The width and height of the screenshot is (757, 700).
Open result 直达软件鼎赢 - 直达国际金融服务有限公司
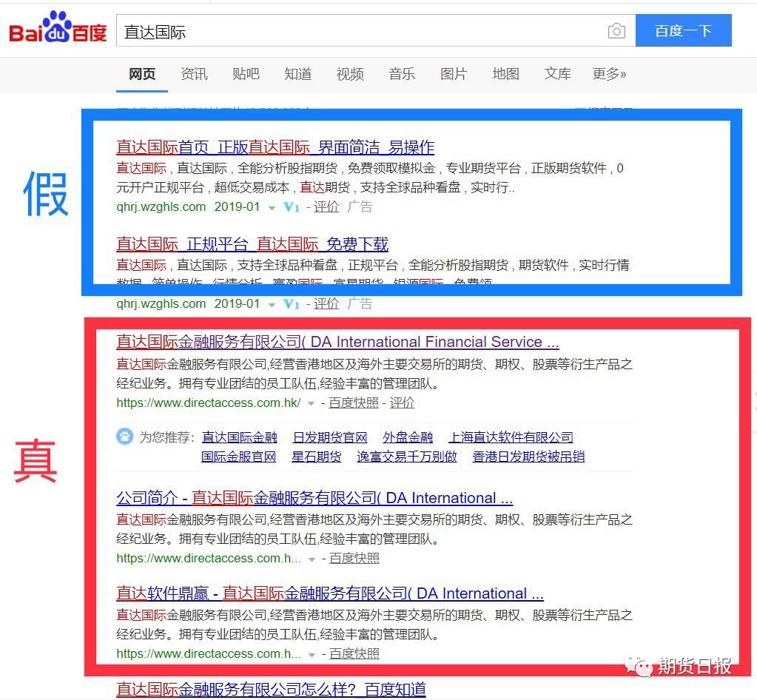click(x=330, y=593)
